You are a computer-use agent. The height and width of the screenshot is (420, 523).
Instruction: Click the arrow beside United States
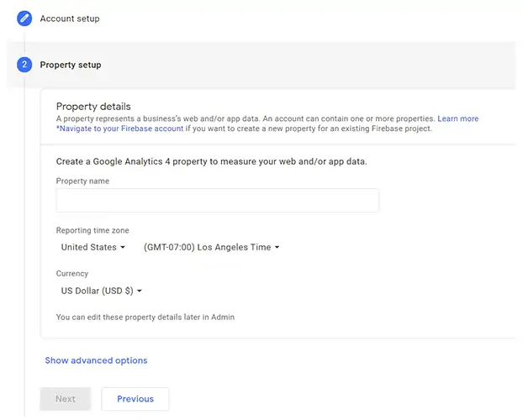click(x=123, y=247)
